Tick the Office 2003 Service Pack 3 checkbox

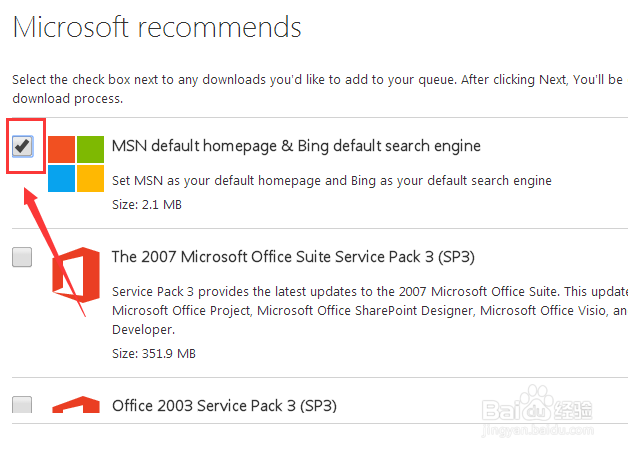click(22, 404)
